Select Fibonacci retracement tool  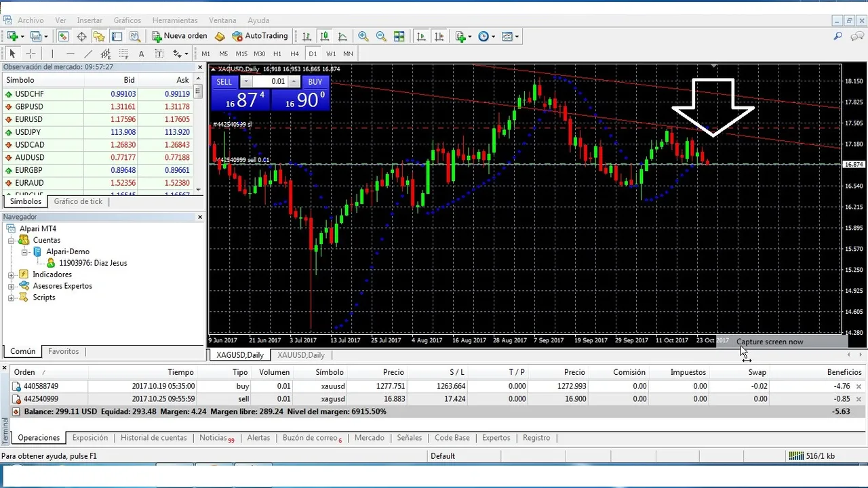(x=123, y=54)
